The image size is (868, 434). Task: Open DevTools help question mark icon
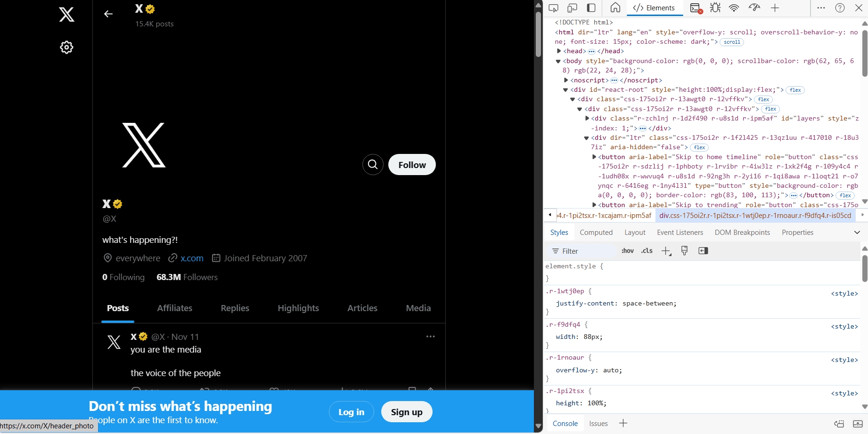pyautogui.click(x=840, y=8)
